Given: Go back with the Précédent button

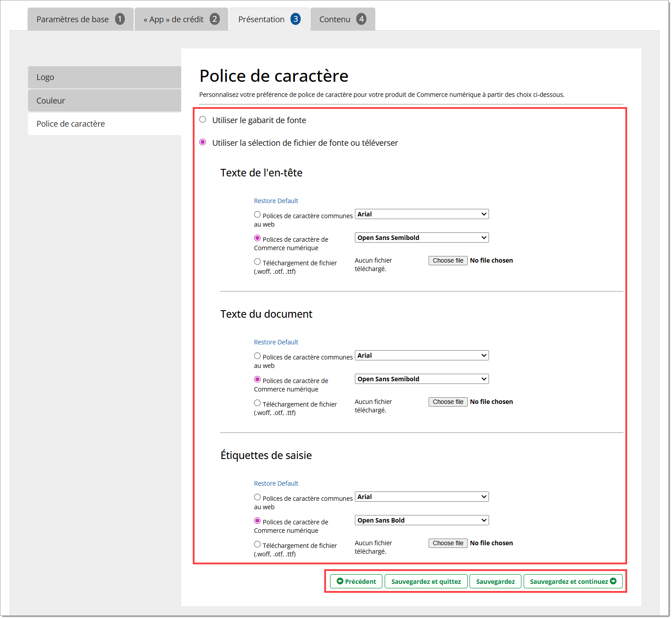Looking at the screenshot, I should pos(356,581).
